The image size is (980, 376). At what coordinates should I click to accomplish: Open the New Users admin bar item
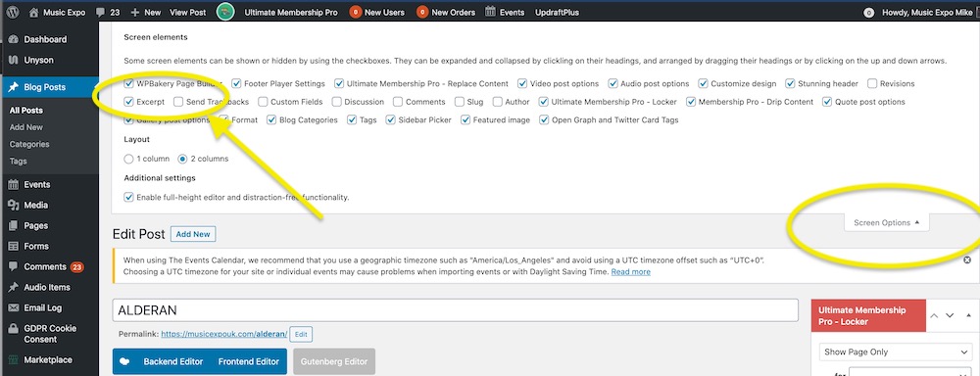(x=376, y=12)
